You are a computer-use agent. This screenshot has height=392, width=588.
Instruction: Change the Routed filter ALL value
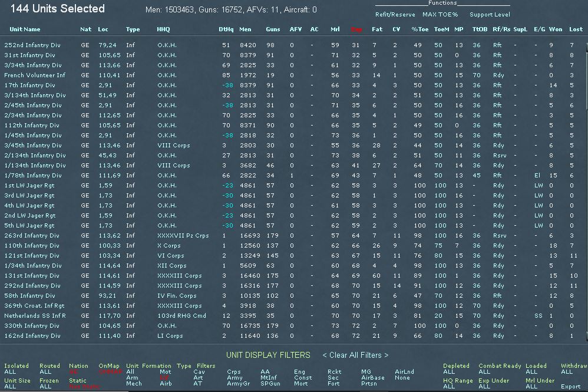click(45, 372)
